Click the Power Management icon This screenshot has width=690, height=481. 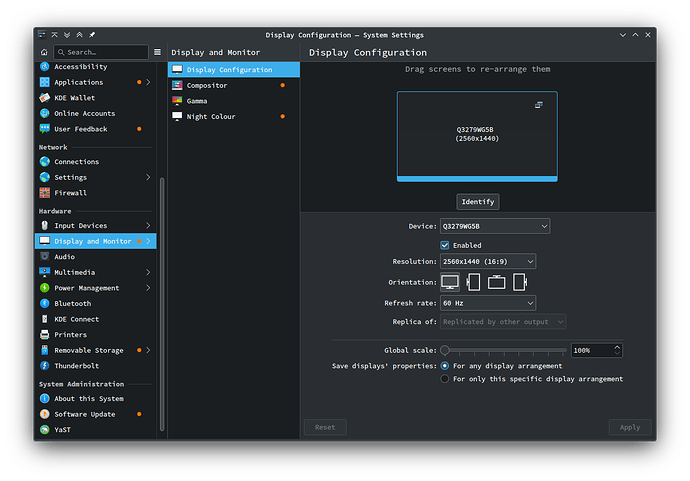coord(44,288)
